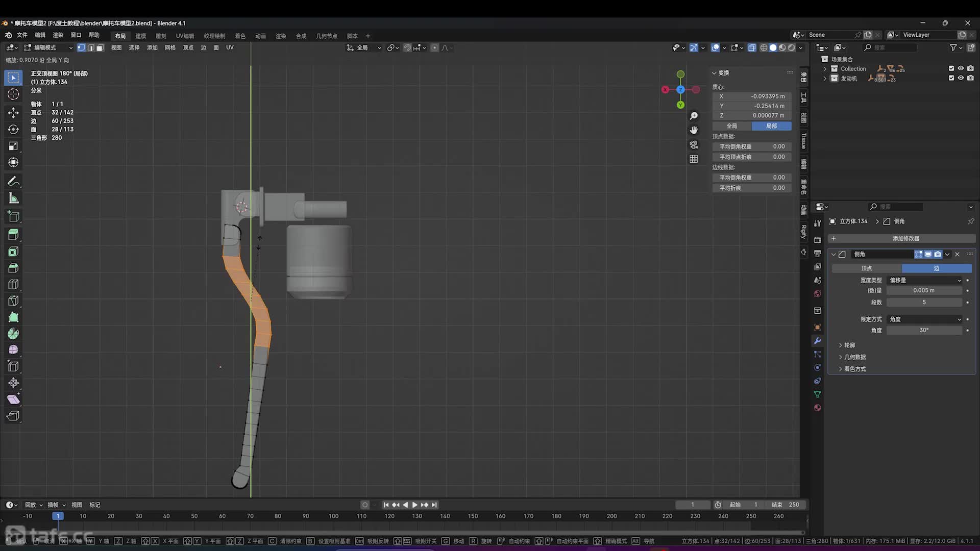Viewport: 980px width, 551px height.
Task: Click 添加修改器 button
Action: (901, 238)
